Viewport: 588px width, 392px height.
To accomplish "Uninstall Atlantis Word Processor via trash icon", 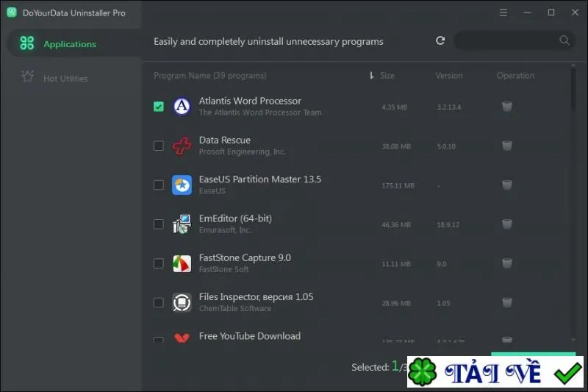I will 506,107.
